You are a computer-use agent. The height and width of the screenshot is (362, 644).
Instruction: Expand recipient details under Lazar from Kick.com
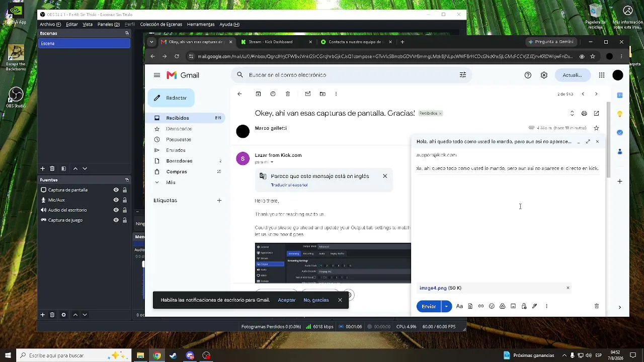[272, 162]
